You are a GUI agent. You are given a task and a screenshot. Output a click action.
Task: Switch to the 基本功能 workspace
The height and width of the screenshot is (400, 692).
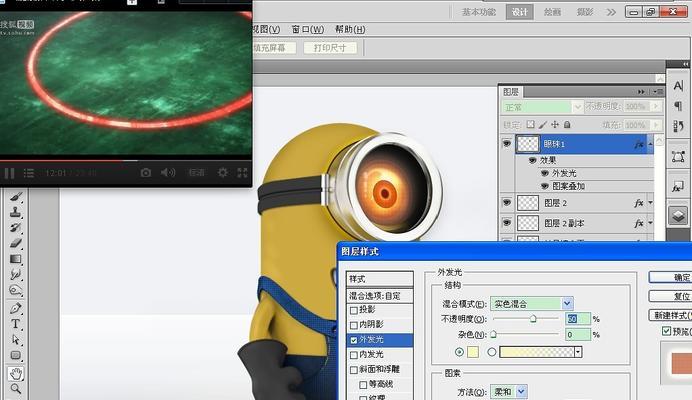click(x=479, y=12)
